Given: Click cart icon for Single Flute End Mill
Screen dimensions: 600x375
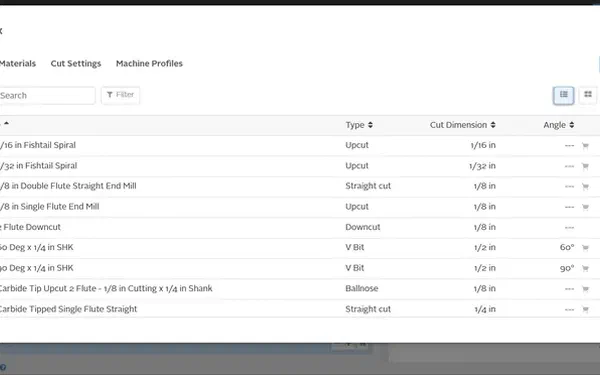Looking at the screenshot, I should 585,207.
